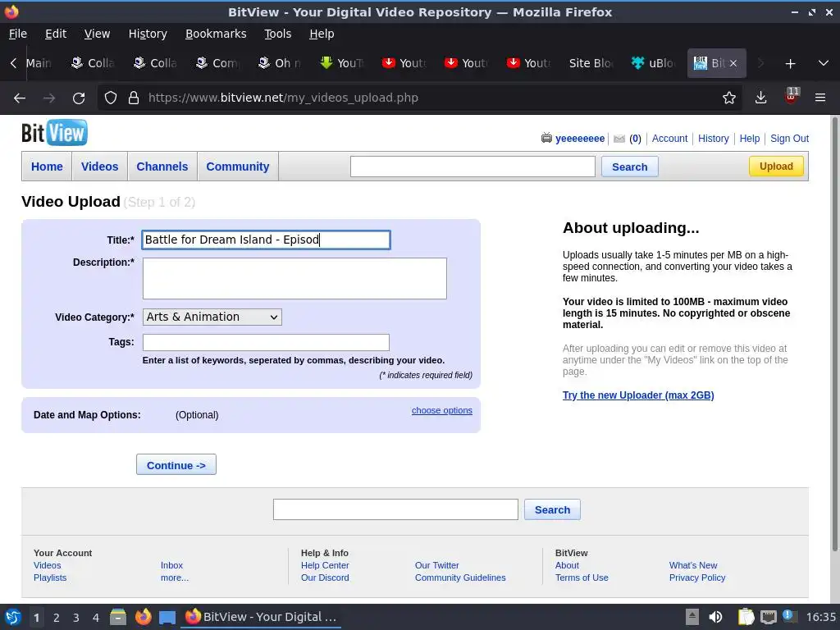
Task: Close the active BitView tab
Action: click(733, 63)
